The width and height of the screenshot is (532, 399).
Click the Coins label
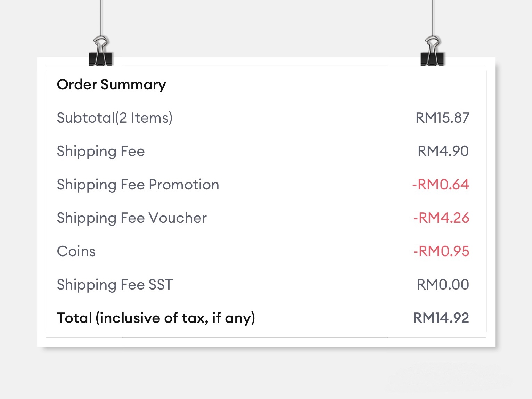tap(76, 251)
